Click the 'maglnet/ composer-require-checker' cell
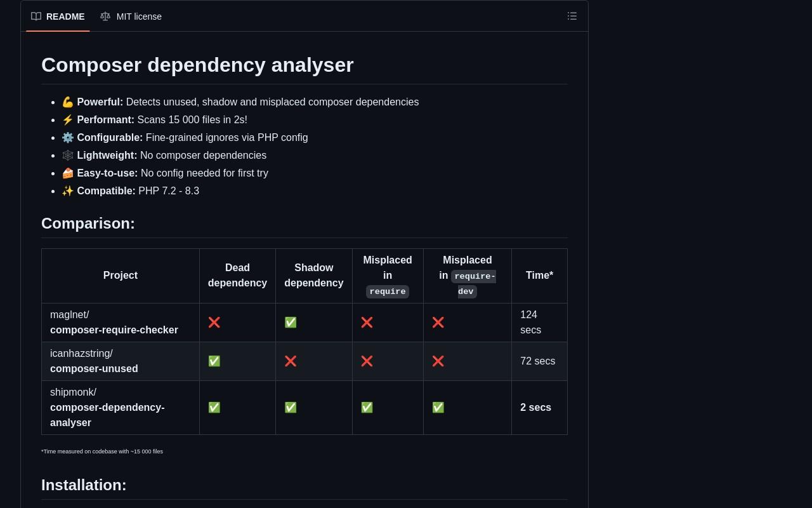812x508 pixels. (121, 323)
